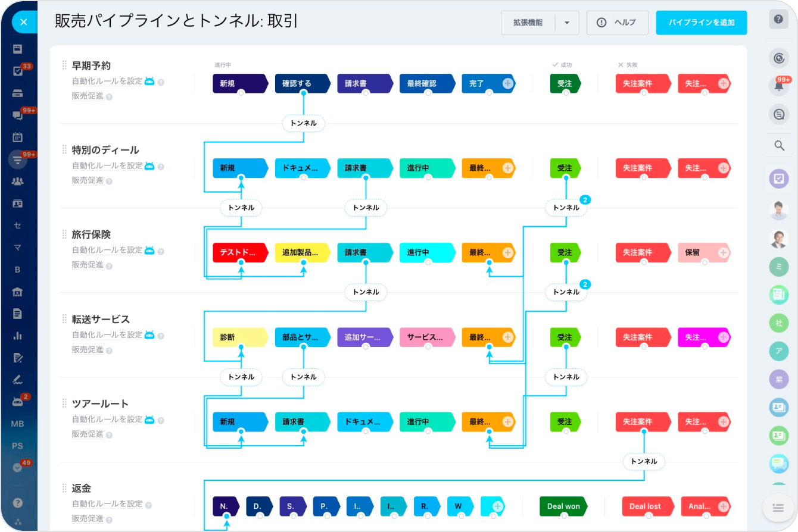Open Tasks icon with 33 badge

point(18,71)
